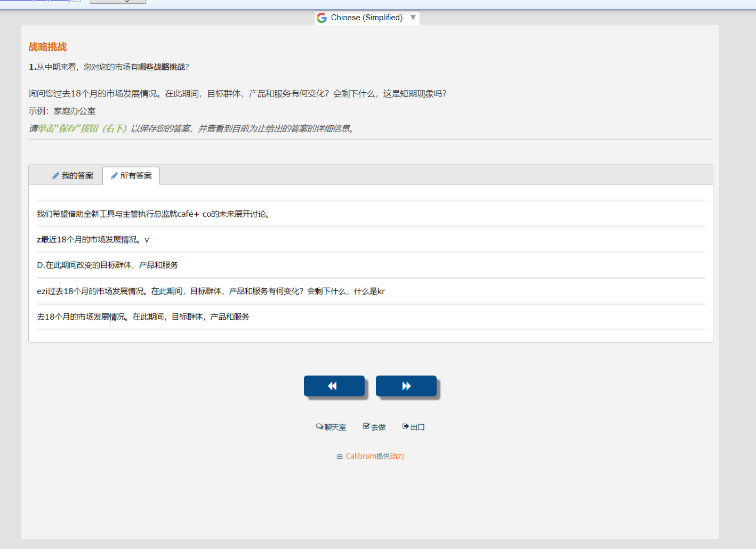Toggle the partially visible checkbox at top-left
This screenshot has width=756, height=551.
(x=77, y=1)
